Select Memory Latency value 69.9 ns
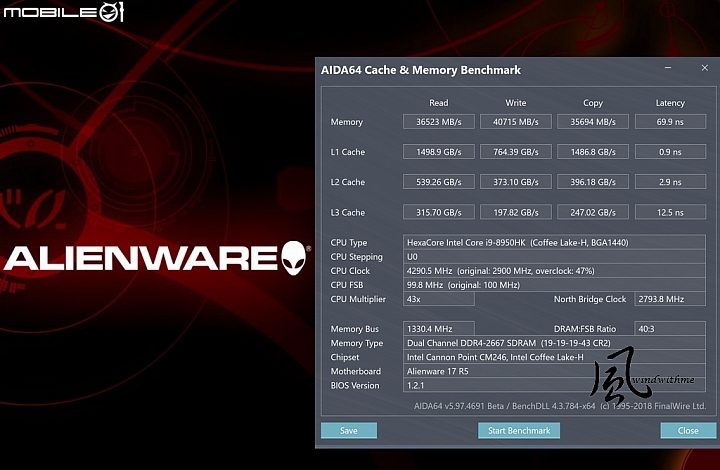 [x=670, y=122]
